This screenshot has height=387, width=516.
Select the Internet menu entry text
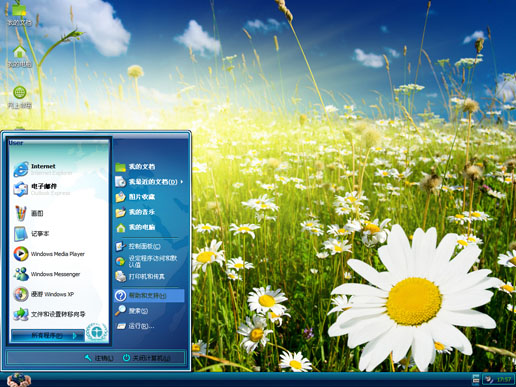point(43,166)
